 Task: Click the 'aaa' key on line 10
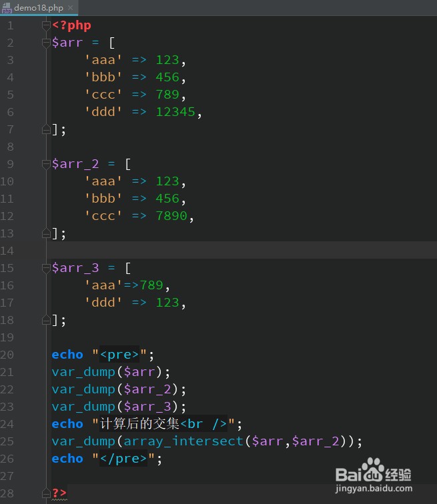click(103, 181)
